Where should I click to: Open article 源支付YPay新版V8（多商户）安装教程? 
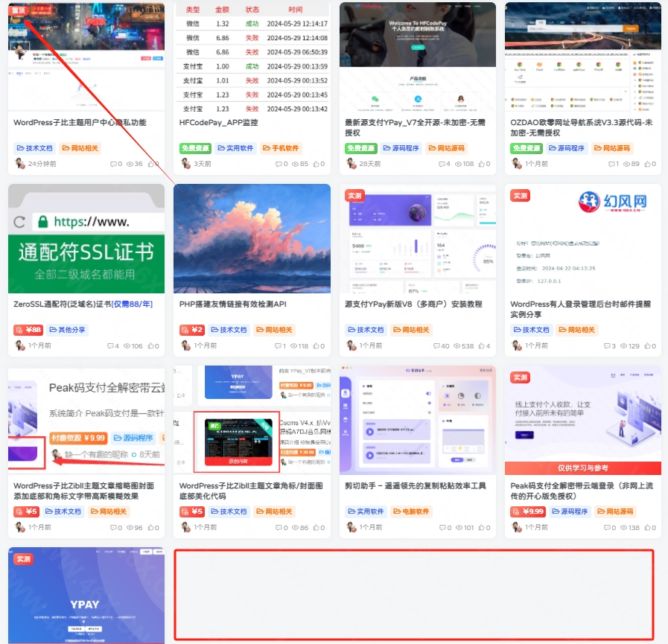413,304
